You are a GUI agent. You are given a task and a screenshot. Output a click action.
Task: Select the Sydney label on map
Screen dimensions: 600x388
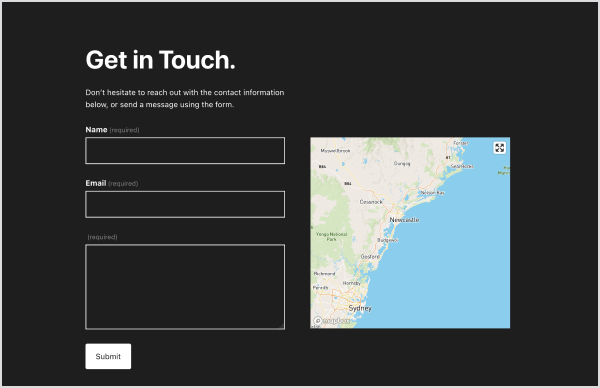[x=360, y=308]
